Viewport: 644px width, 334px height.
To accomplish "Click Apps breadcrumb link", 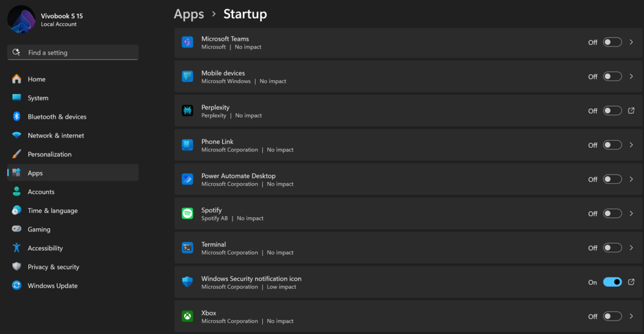I will [189, 14].
